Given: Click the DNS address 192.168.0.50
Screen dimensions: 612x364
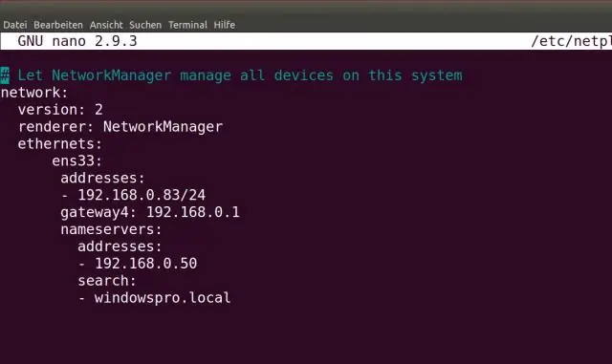Looking at the screenshot, I should click(x=146, y=264).
